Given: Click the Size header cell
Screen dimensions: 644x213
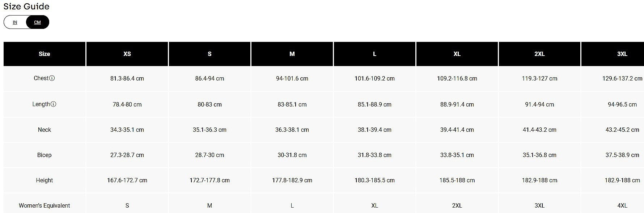Looking at the screenshot, I should pos(45,54).
